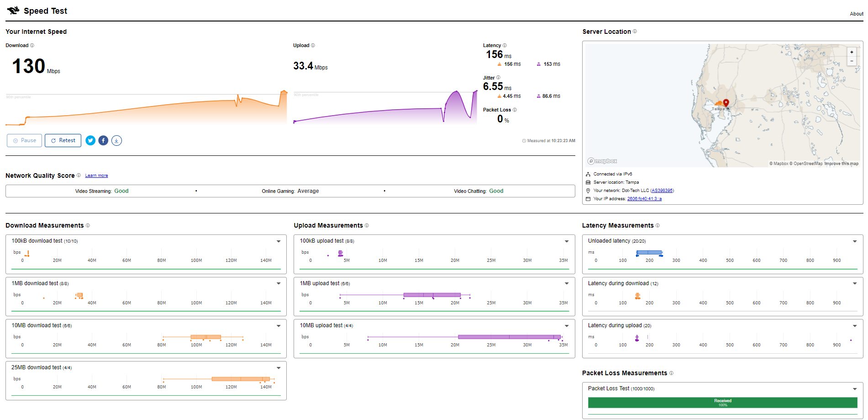Click the IP address link

click(x=644, y=199)
